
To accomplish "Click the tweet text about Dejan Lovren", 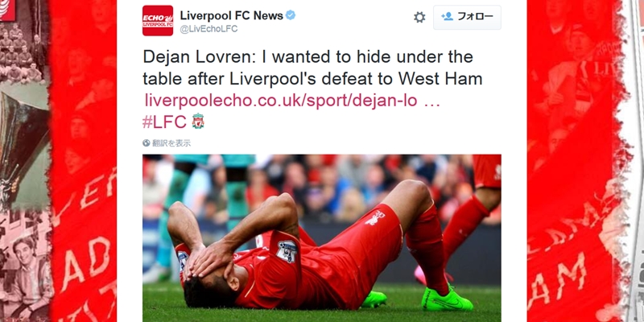I will coord(312,68).
